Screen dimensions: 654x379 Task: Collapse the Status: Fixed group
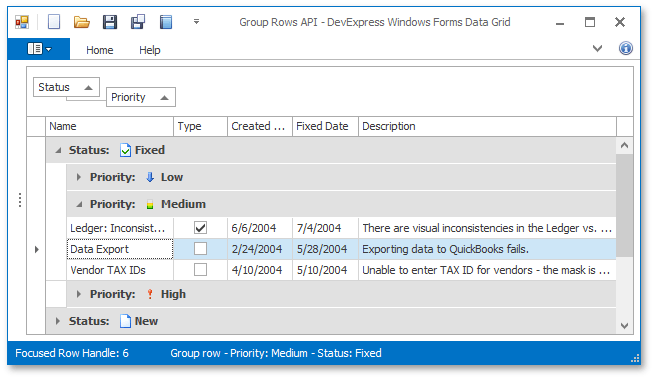pos(58,150)
